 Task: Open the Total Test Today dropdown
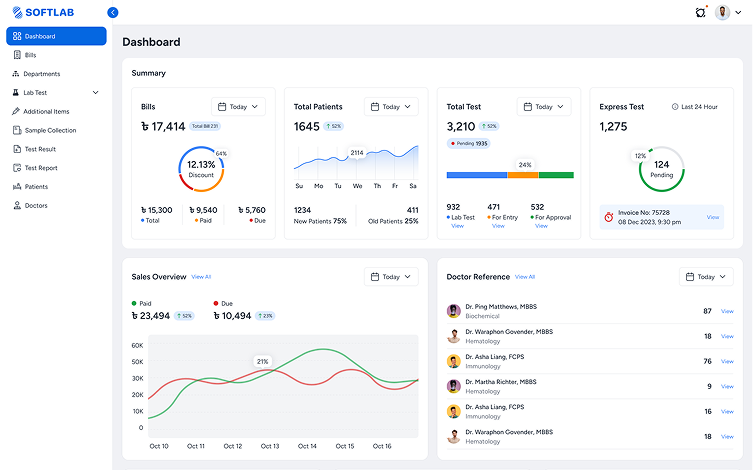[x=544, y=107]
